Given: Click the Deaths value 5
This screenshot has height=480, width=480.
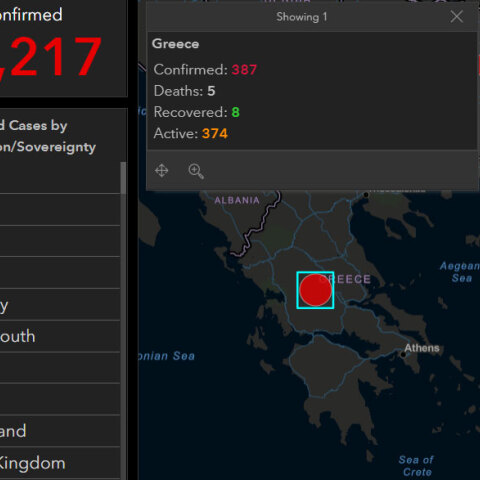Looking at the screenshot, I should pyautogui.click(x=211, y=91).
